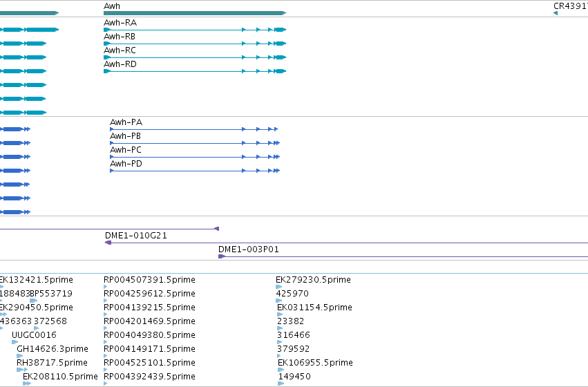Select the Awh-RA transcript label
The image size is (588, 387).
pos(120,23)
